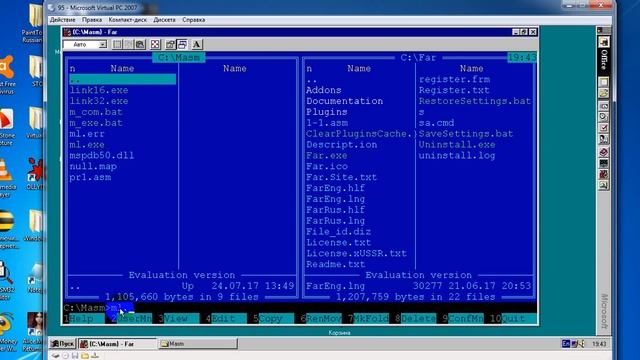Select sa.cmd in the right panel
This screenshot has width=640, height=360.
coord(436,123)
